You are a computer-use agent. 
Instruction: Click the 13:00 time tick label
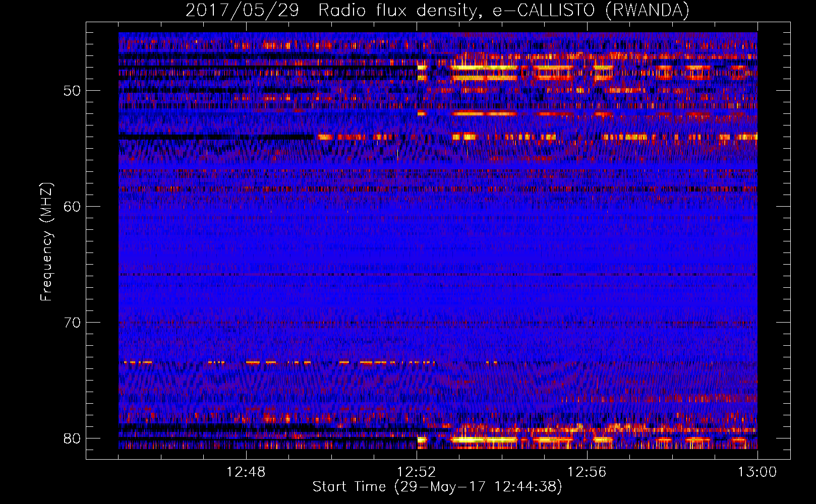[757, 472]
